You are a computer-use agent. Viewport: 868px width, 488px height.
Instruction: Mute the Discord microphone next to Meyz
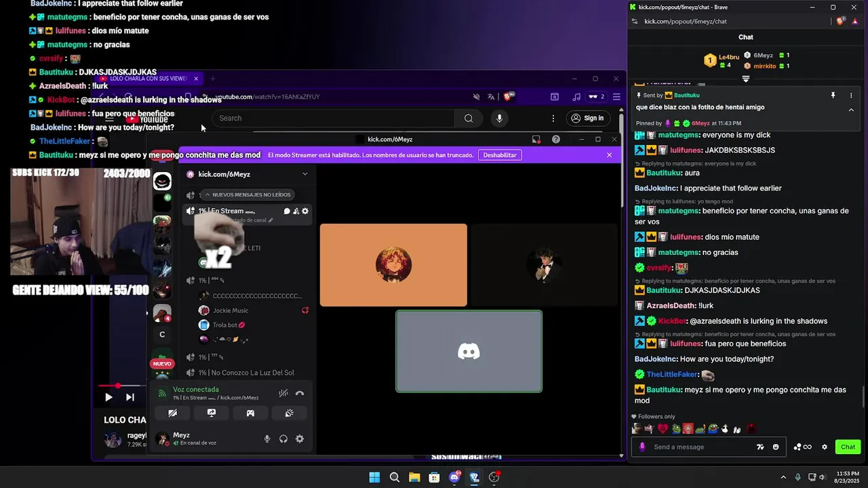267,439
